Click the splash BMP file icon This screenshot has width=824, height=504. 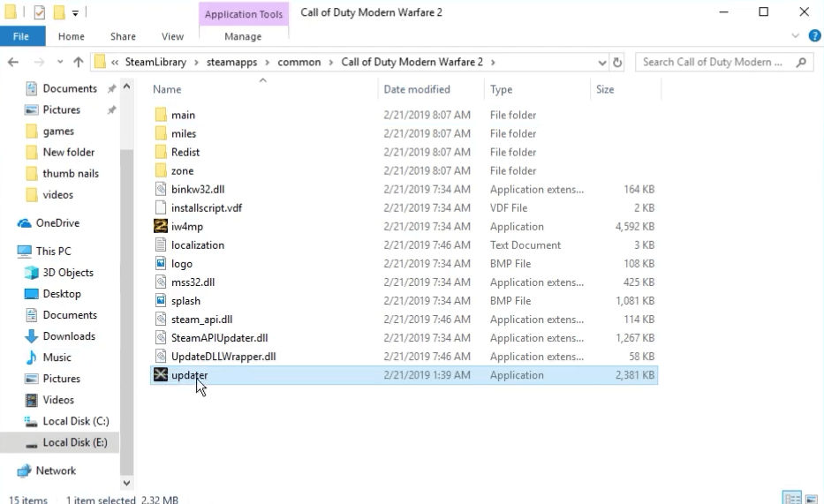tap(160, 301)
